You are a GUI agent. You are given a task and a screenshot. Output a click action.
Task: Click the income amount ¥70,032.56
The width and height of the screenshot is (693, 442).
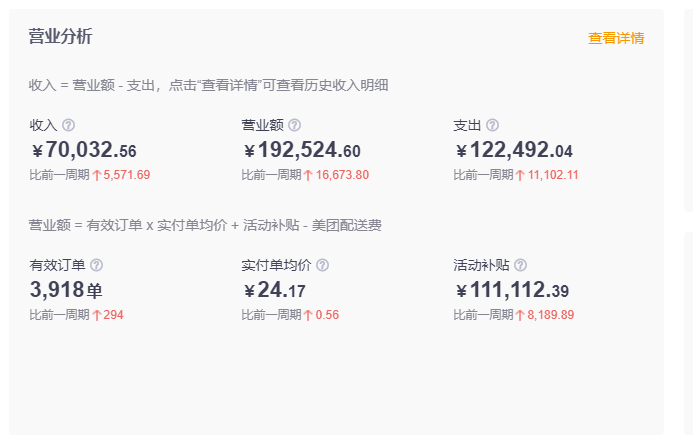84,150
